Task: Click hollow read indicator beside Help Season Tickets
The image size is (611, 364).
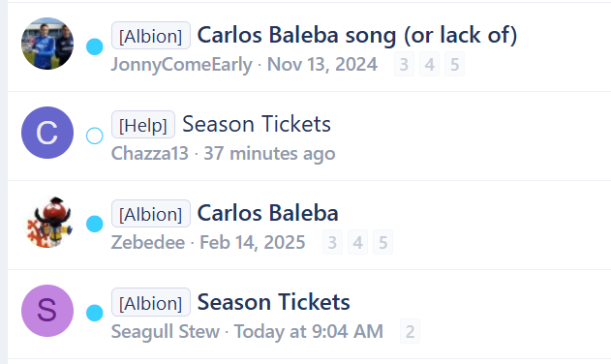Action: (94, 136)
